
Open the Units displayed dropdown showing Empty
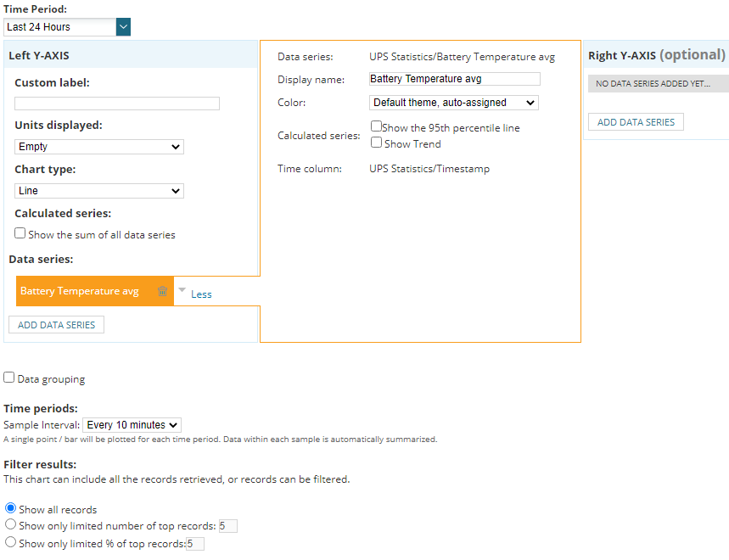(99, 147)
